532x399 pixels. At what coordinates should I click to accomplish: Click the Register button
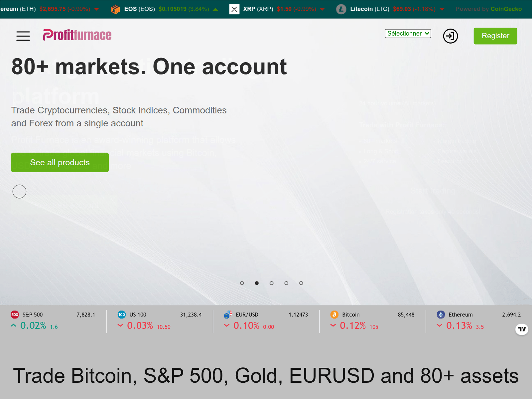495,36
